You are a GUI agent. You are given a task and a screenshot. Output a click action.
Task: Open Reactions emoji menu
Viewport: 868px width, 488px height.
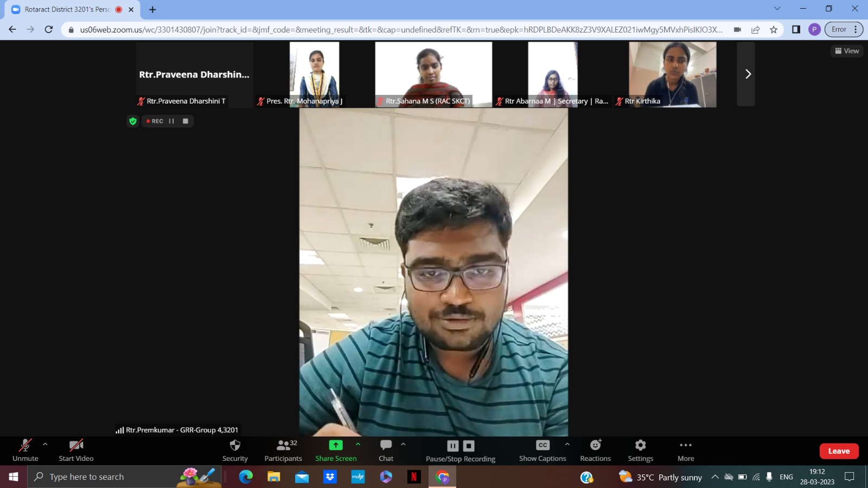[x=595, y=446]
